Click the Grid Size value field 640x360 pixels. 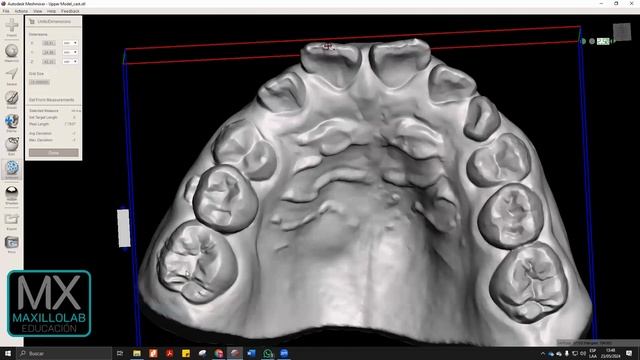[39, 82]
